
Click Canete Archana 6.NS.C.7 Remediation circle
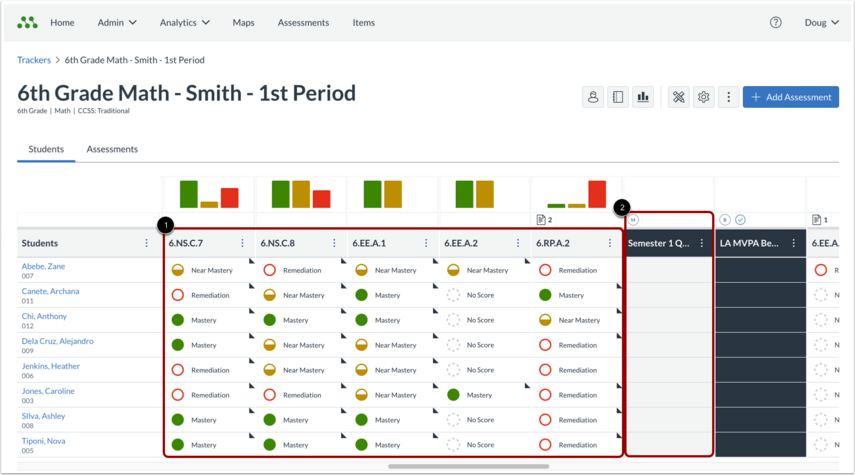(x=178, y=295)
